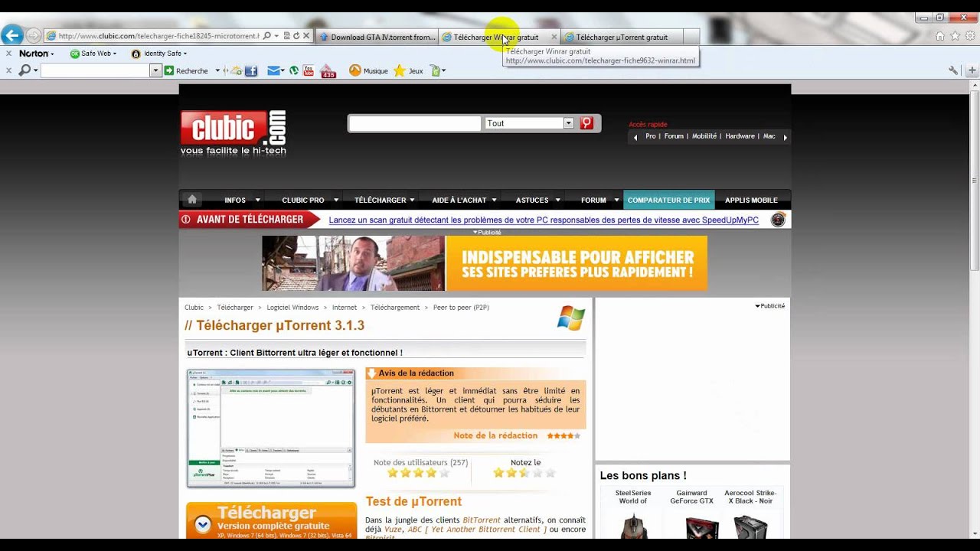Open the Safe Web dropdown
Viewport: 980px width, 551px height.
click(x=93, y=54)
